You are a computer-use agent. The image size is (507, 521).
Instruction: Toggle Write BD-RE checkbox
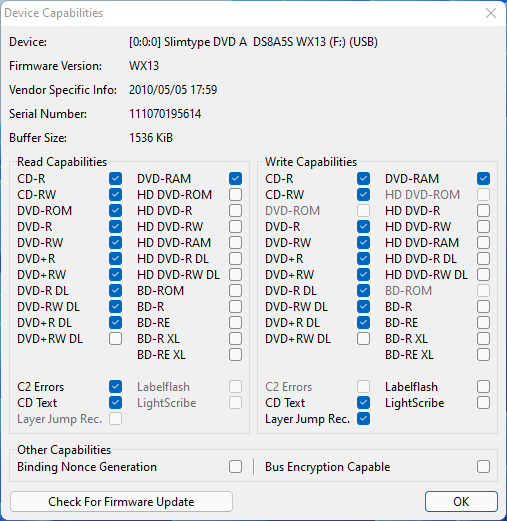pyautogui.click(x=483, y=322)
